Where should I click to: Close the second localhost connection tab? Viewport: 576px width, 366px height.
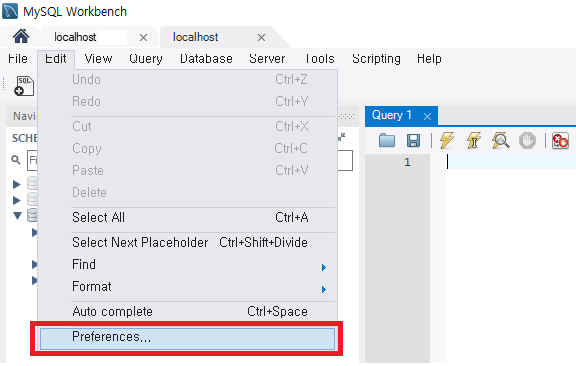(261, 37)
